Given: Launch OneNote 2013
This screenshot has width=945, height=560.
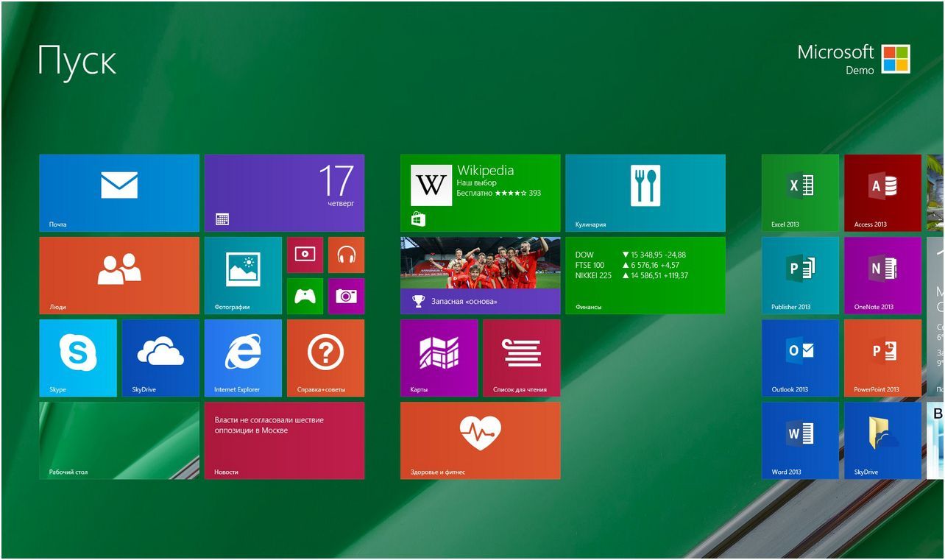Looking at the screenshot, I should click(882, 275).
